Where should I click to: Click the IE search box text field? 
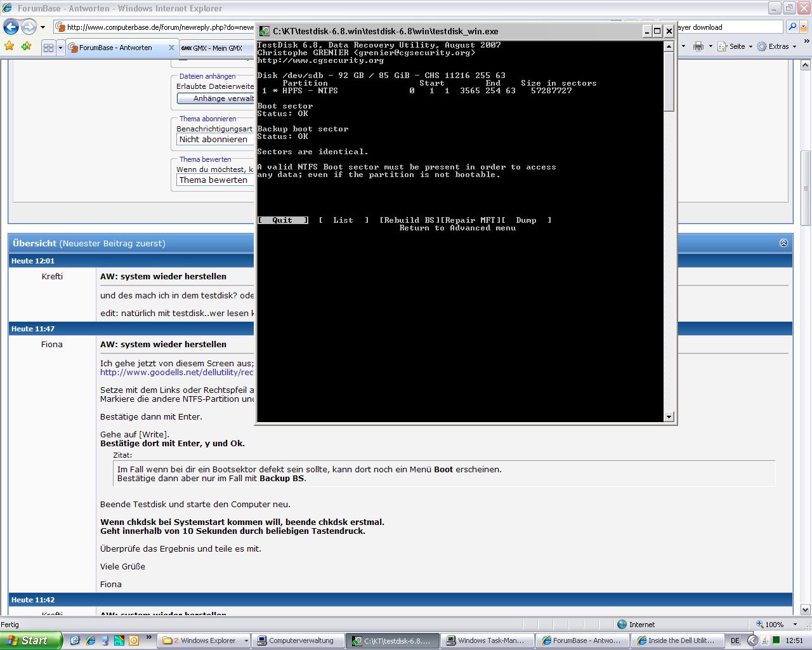(730, 27)
